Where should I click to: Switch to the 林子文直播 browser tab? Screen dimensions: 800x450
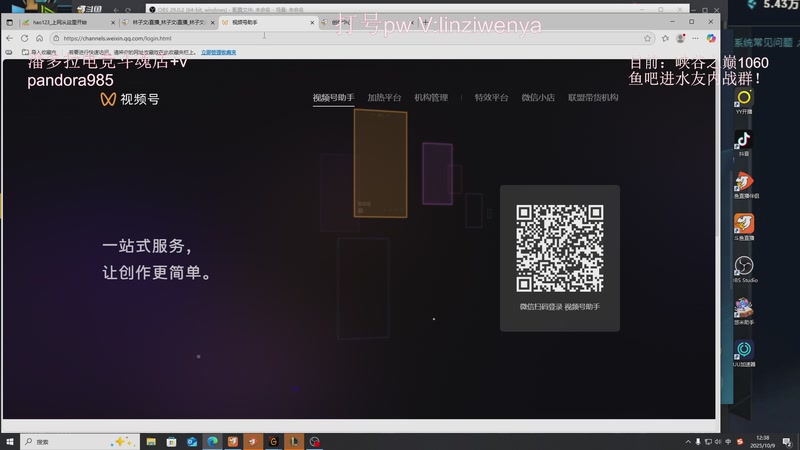tap(168, 22)
